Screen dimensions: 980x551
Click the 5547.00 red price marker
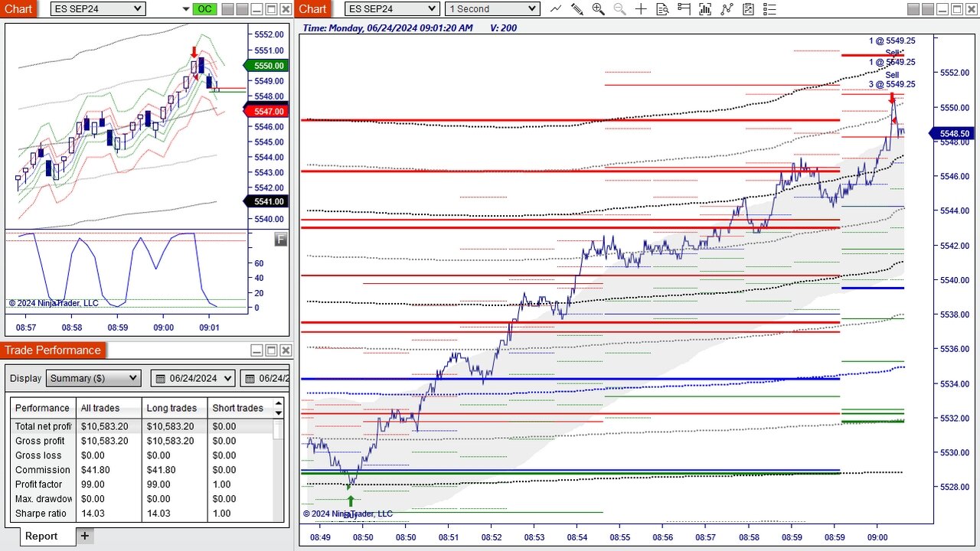coord(266,112)
